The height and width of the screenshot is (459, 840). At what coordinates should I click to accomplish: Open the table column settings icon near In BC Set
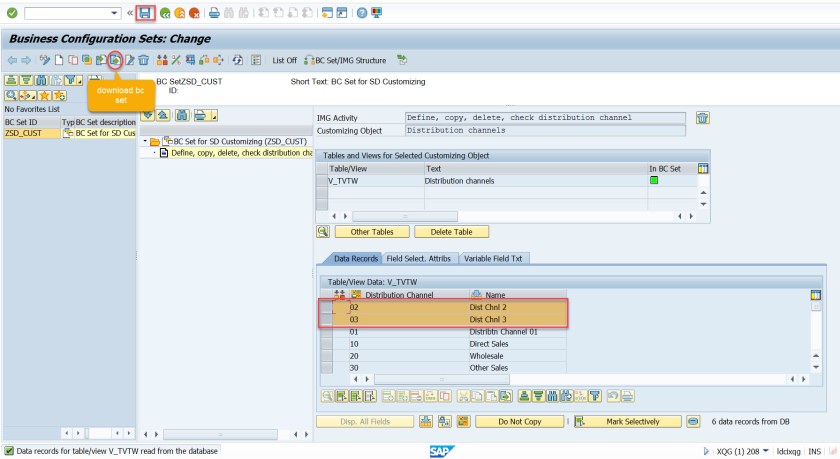pyautogui.click(x=702, y=169)
